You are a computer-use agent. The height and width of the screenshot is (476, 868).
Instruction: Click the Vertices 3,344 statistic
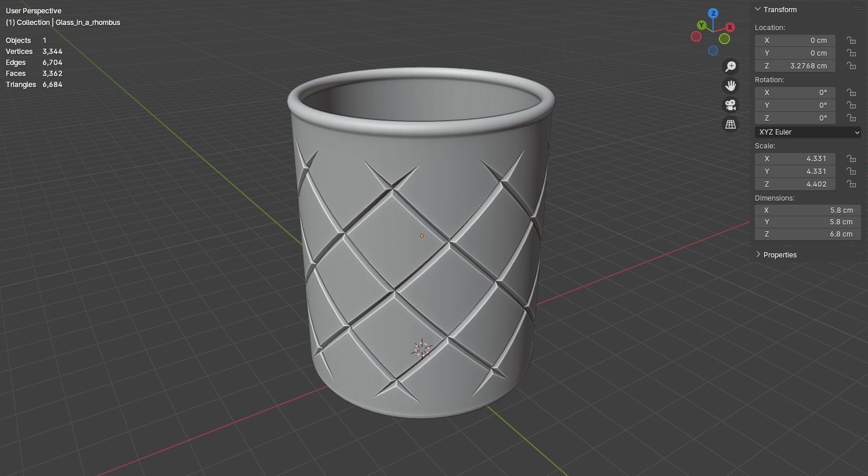[34, 52]
